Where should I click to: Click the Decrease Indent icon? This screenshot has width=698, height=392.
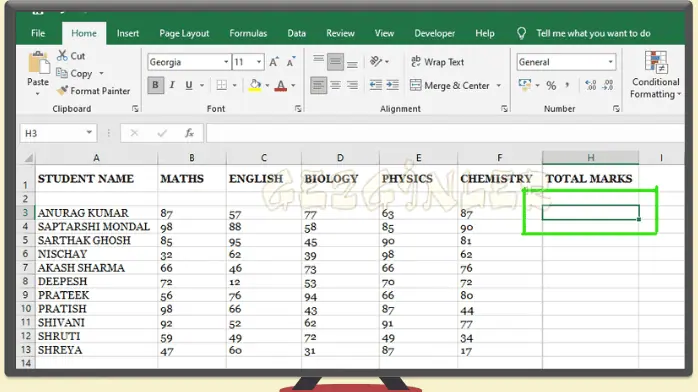(x=375, y=85)
